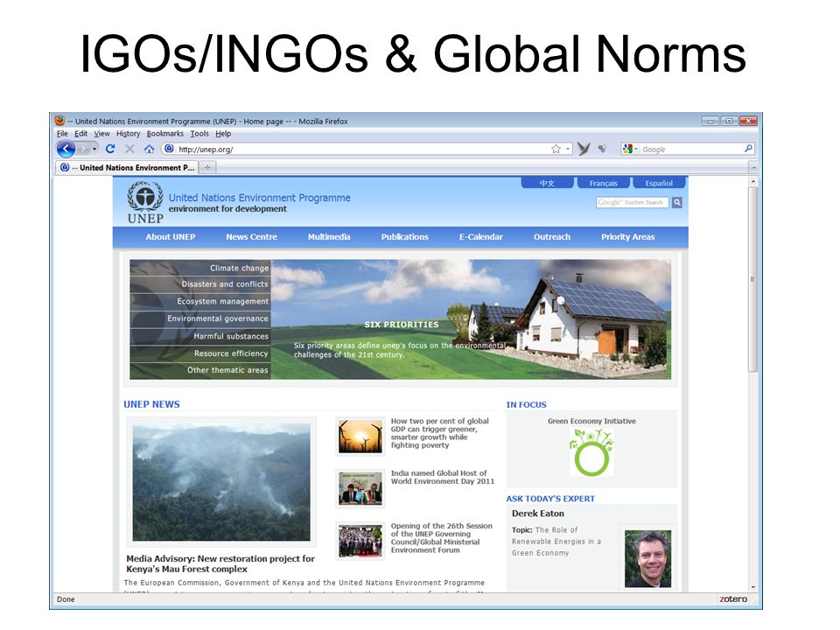
Task: Click the magnifier in the Firefox search box
Action: point(748,149)
